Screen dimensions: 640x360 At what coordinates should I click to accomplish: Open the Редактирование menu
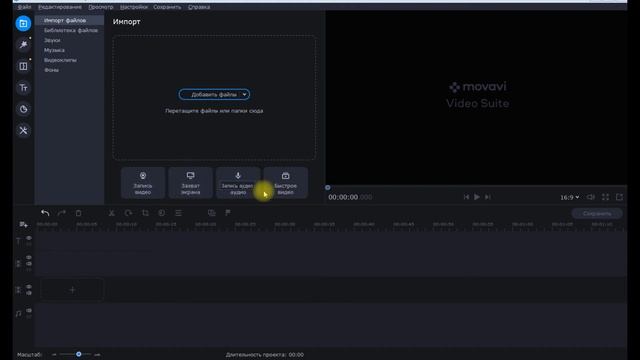[x=60, y=7]
